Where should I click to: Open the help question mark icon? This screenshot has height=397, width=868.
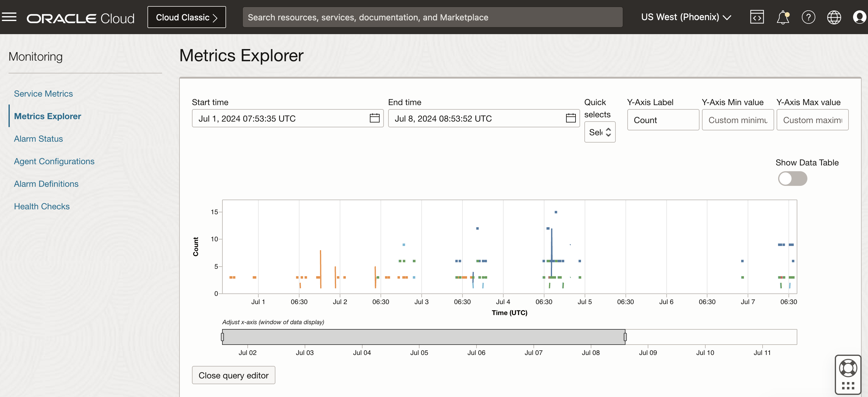click(808, 17)
